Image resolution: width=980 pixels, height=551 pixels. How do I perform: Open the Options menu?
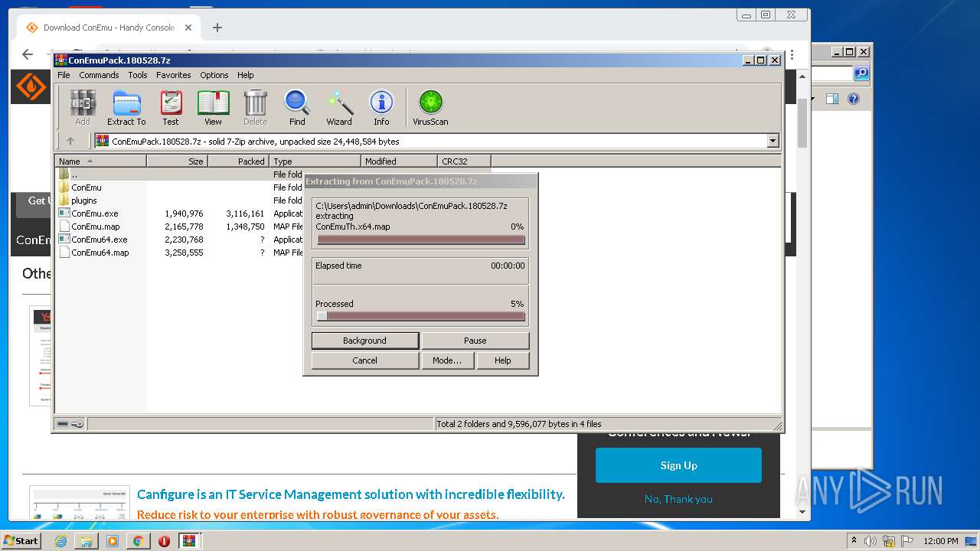tap(214, 75)
